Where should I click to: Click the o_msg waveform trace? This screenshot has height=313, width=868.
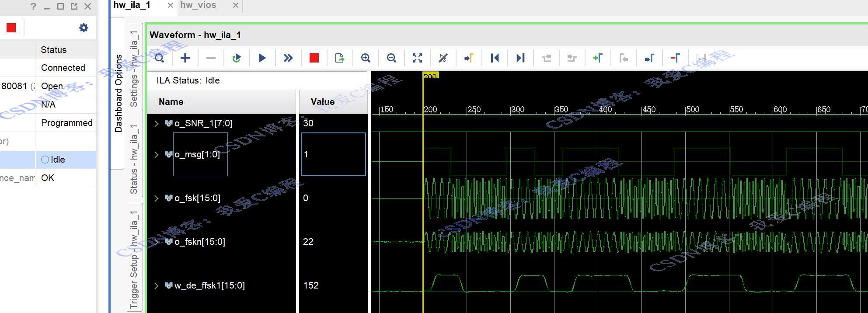[619, 162]
